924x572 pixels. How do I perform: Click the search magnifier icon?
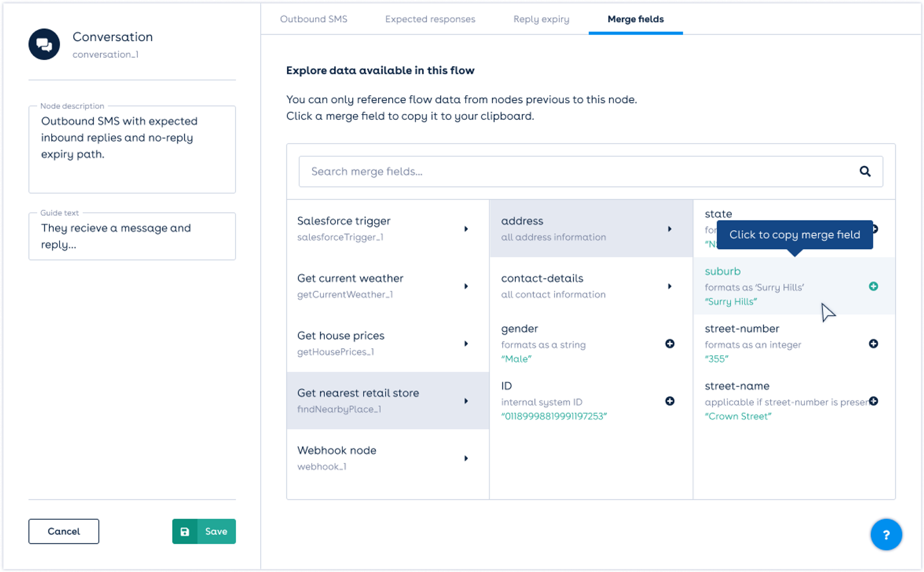865,171
